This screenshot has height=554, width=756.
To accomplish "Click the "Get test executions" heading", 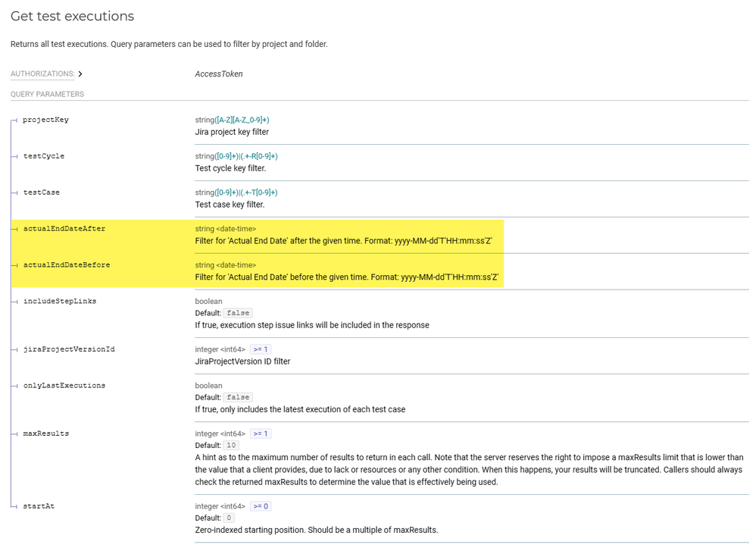I will click(x=72, y=16).
